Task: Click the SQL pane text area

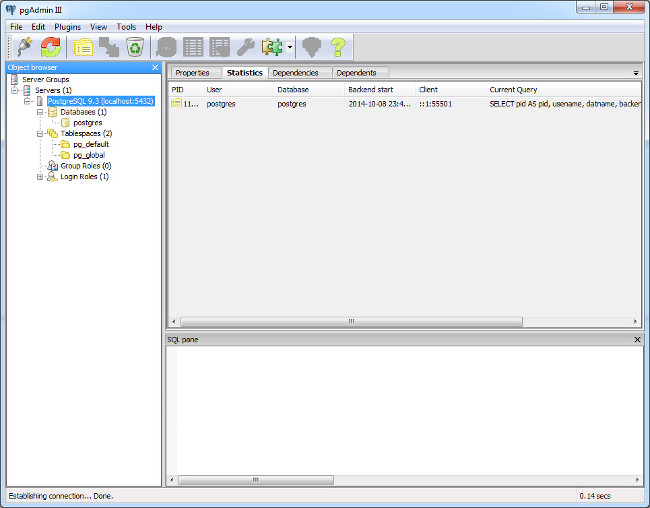Action: (x=404, y=411)
